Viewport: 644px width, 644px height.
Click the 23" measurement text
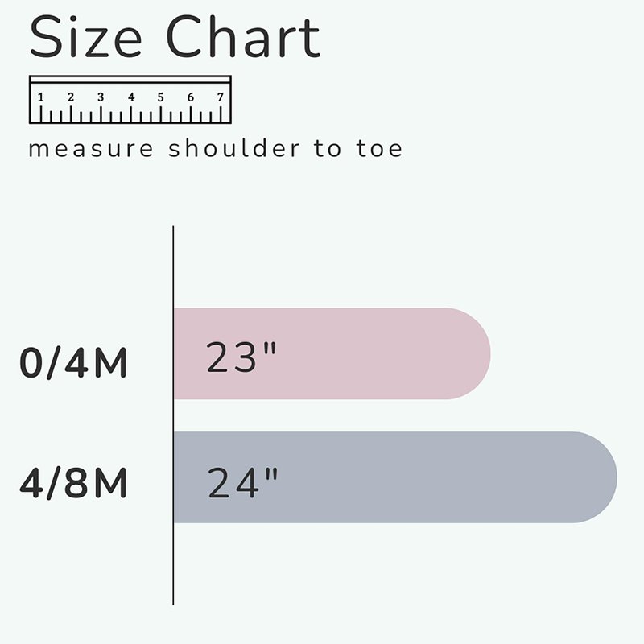tap(242, 357)
